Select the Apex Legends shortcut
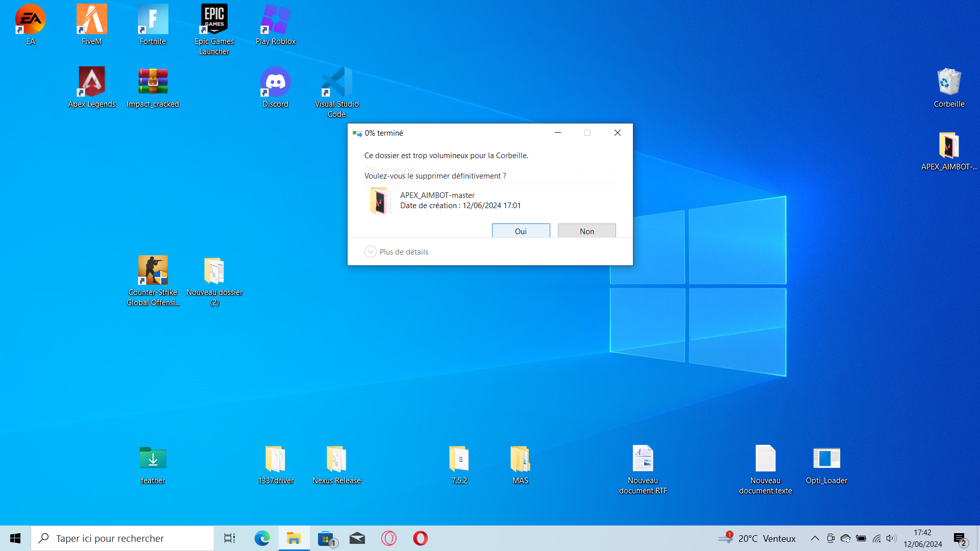The image size is (980, 551). pyautogui.click(x=92, y=82)
